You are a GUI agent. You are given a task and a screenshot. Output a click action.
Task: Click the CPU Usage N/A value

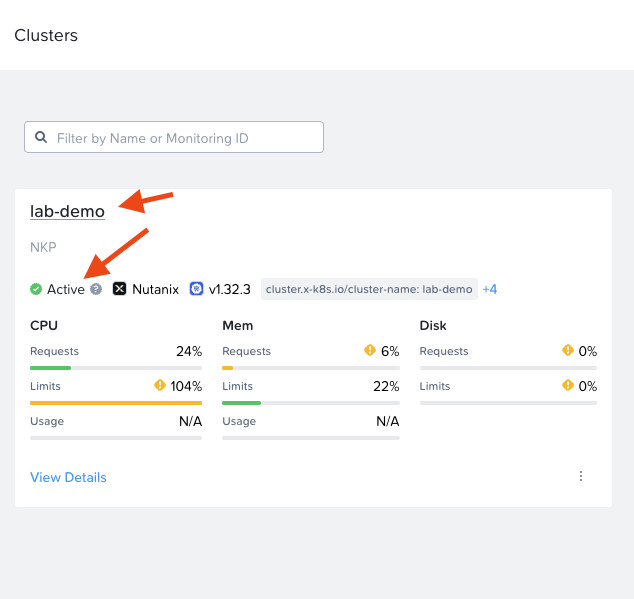coord(190,421)
